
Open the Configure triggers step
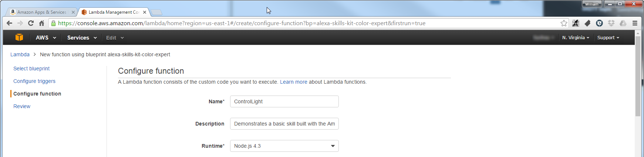(x=34, y=81)
